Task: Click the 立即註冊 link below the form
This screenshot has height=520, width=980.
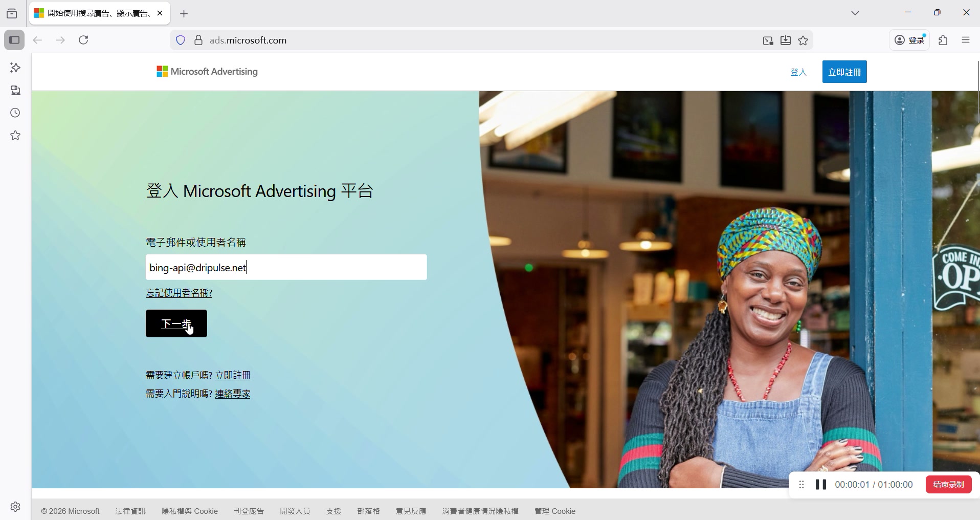Action: point(233,375)
